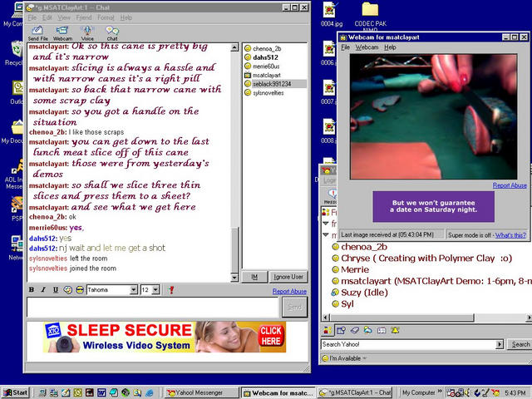Click the Search button in Yahoo Messenger
532x399 pixels.
pyautogui.click(x=520, y=344)
